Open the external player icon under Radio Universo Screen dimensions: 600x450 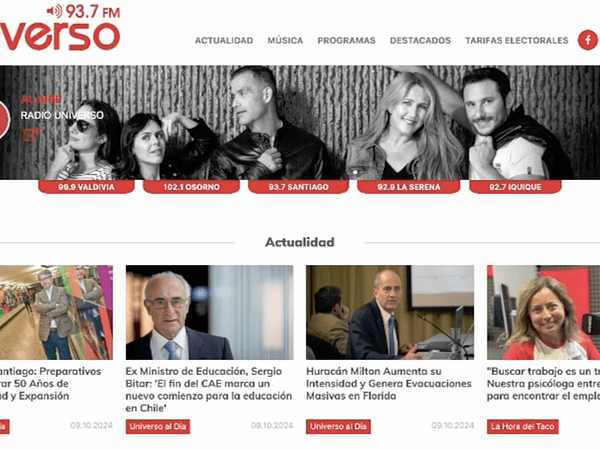point(30,135)
